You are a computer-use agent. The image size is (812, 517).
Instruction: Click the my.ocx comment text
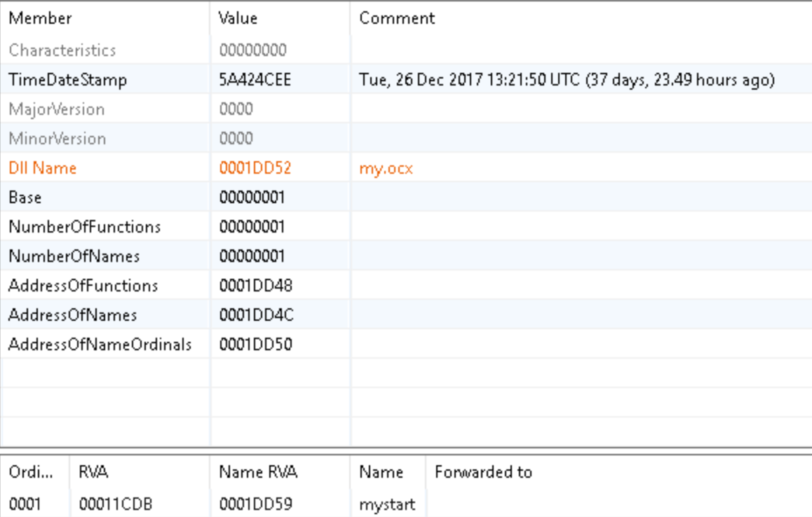386,168
